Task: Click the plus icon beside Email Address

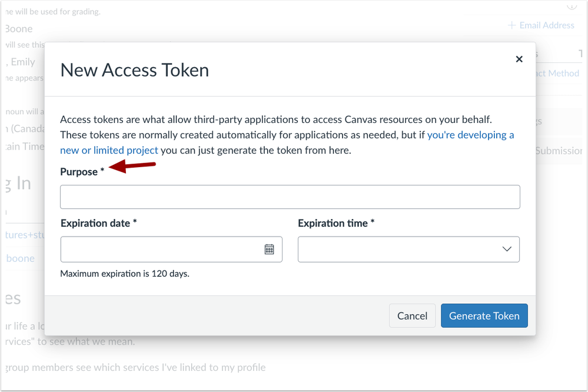Action: click(511, 25)
